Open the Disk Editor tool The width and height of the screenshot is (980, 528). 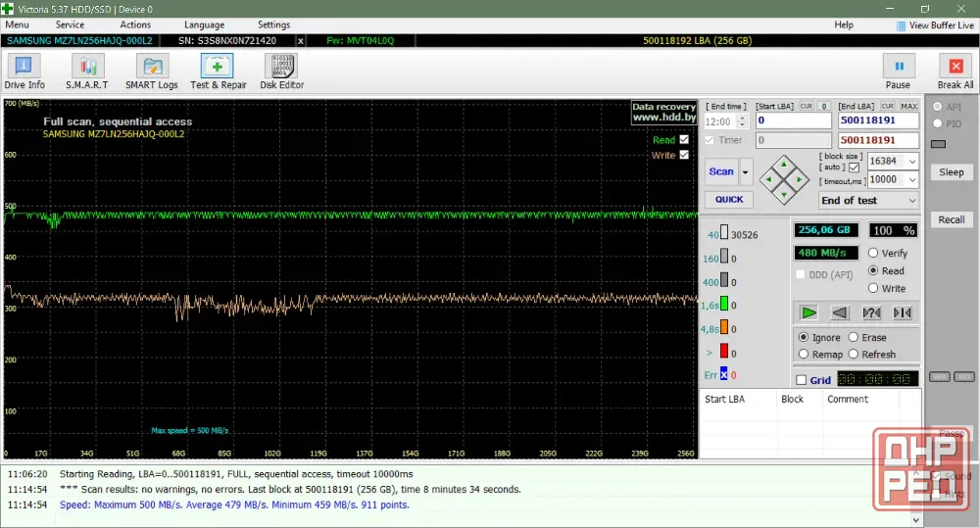[x=282, y=72]
